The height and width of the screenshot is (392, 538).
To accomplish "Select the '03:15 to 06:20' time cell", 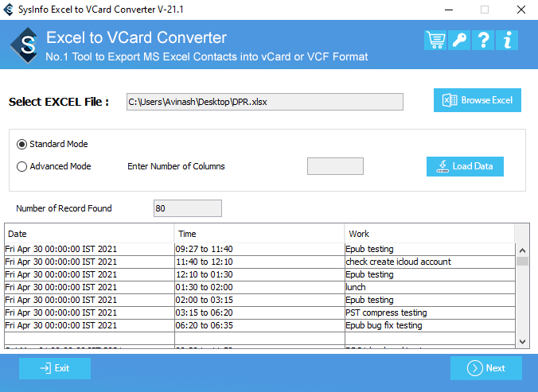I will (x=259, y=312).
